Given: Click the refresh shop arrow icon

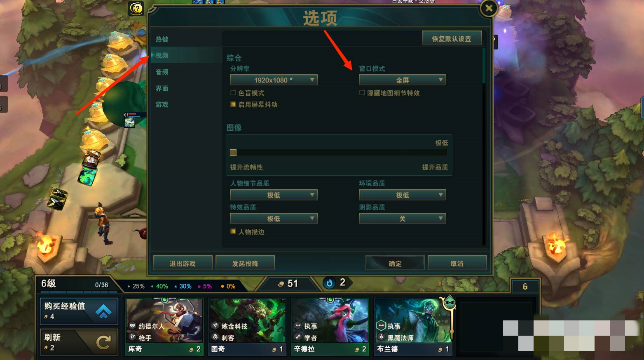Looking at the screenshot, I should pos(103,342).
